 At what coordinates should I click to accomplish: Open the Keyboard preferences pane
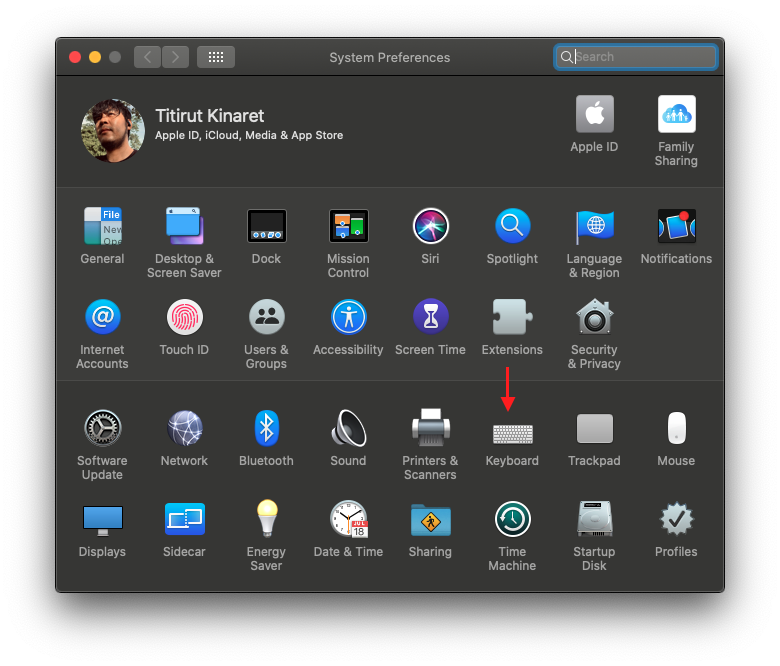(x=512, y=432)
